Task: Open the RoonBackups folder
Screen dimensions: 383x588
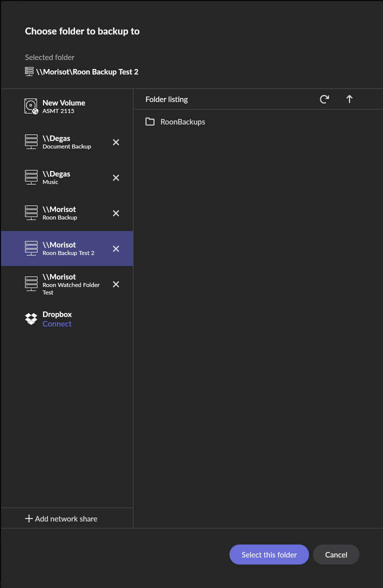Action: click(x=175, y=122)
